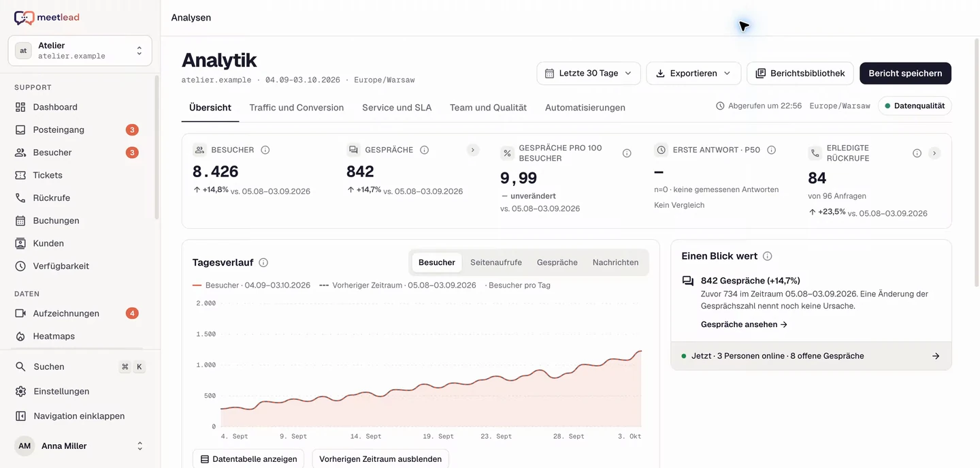This screenshot has height=468, width=980.
Task: Click Datentabelle anzeigen
Action: coord(249,459)
